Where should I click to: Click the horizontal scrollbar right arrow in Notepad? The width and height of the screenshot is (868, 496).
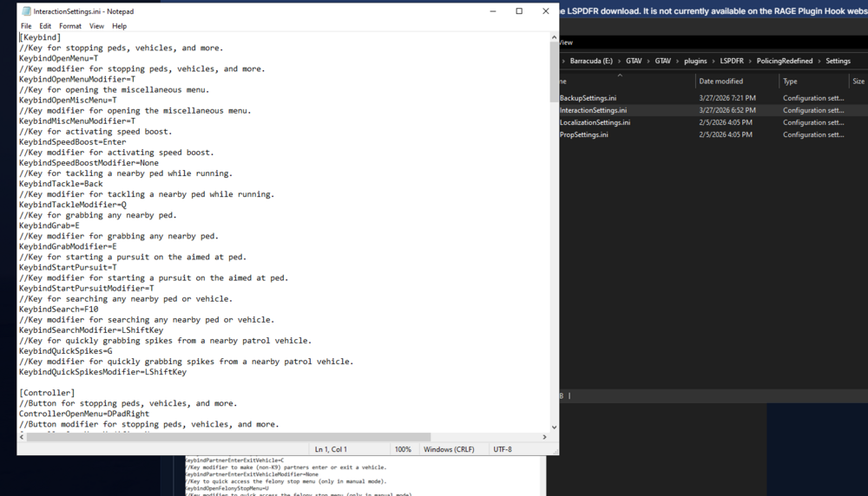pos(545,437)
